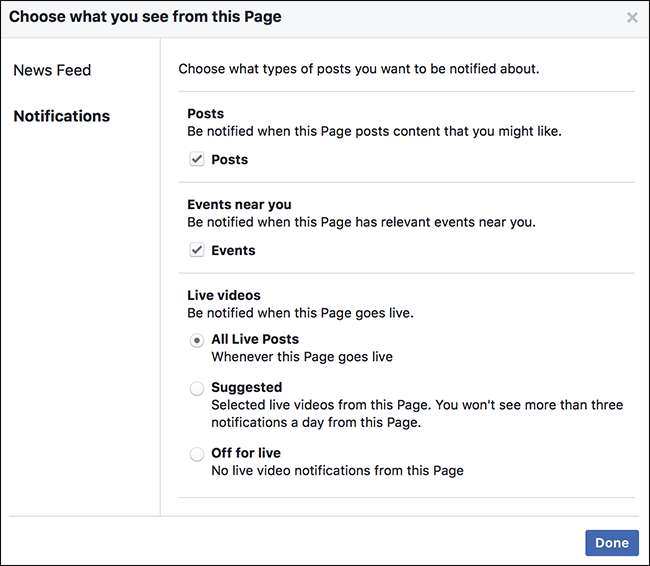Click the dialog title "Choose what you see"
The height and width of the screenshot is (566, 650).
(145, 17)
